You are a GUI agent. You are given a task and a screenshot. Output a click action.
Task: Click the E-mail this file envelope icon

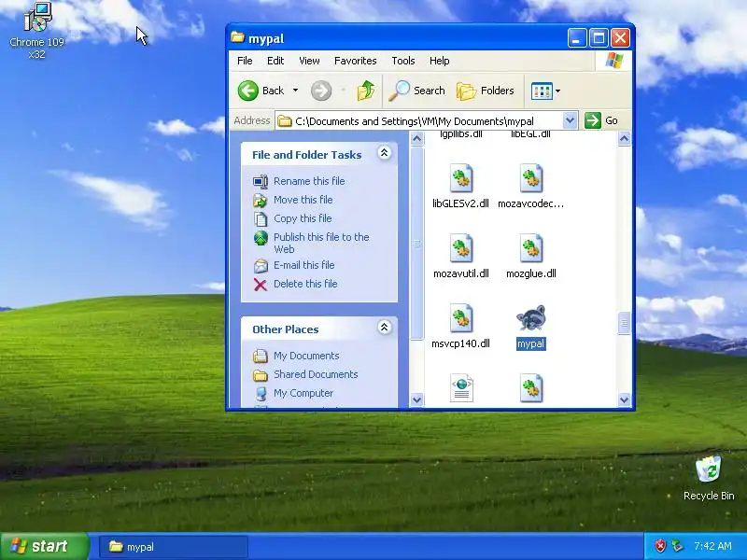[261, 266]
